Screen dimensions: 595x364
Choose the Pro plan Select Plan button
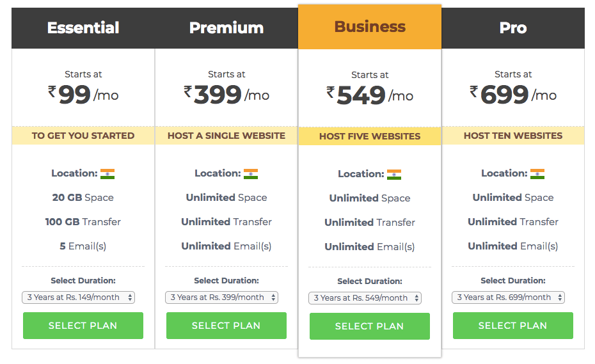[x=513, y=326]
